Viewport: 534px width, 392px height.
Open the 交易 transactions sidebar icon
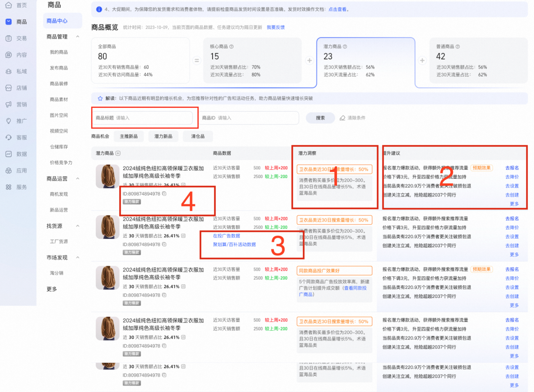tap(9, 38)
